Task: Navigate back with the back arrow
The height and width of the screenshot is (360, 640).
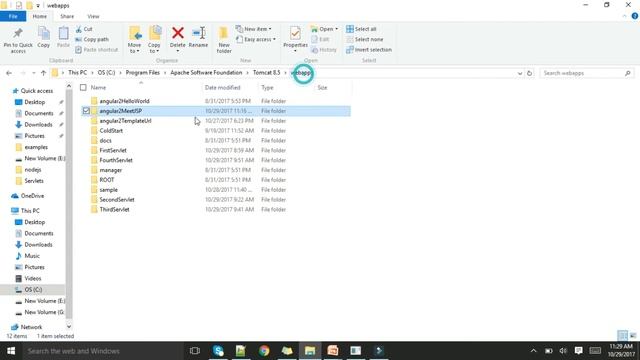Action: (9, 73)
